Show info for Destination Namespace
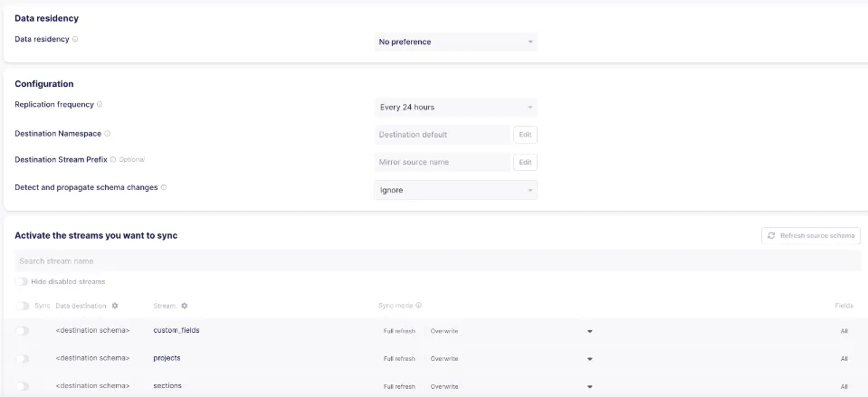This screenshot has width=868, height=397. click(108, 134)
